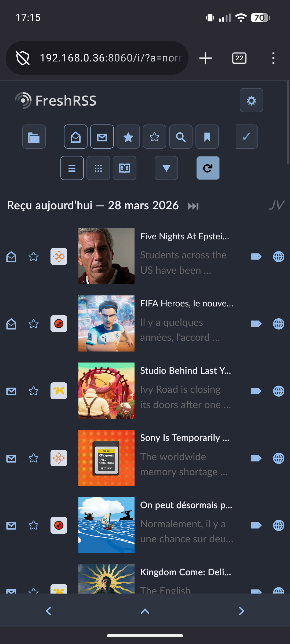Open the user queries bookmark icon
Screen dimensions: 290x644
pyautogui.click(x=207, y=137)
